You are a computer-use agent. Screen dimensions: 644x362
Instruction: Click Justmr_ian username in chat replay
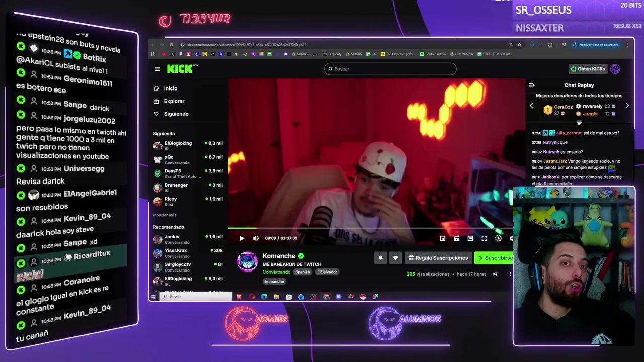tap(554, 161)
